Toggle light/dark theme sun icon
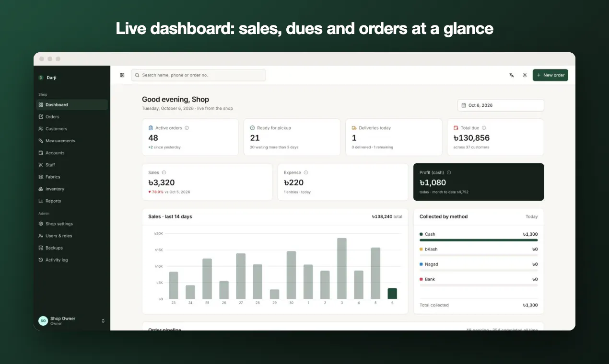609x364 pixels. [x=525, y=75]
